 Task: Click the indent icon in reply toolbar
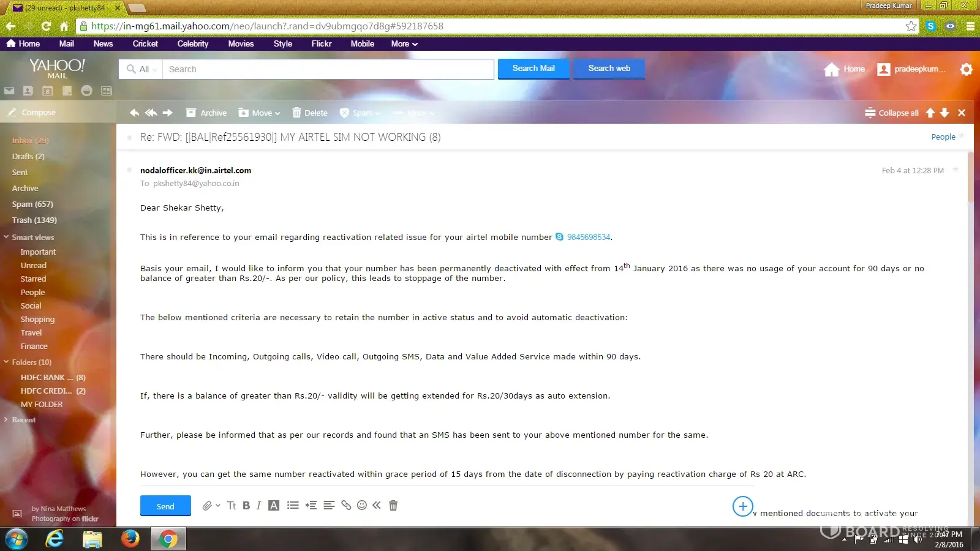[311, 506]
